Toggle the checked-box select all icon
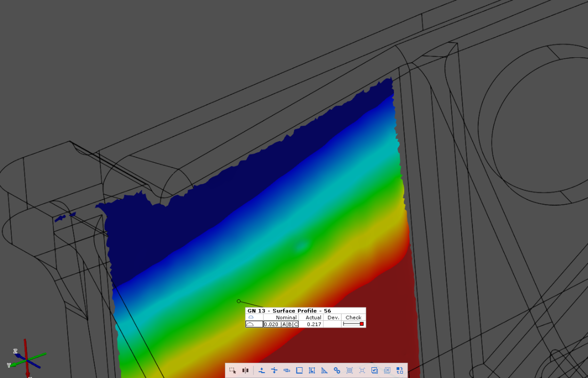Image resolution: width=588 pixels, height=378 pixels. pyautogui.click(x=374, y=371)
